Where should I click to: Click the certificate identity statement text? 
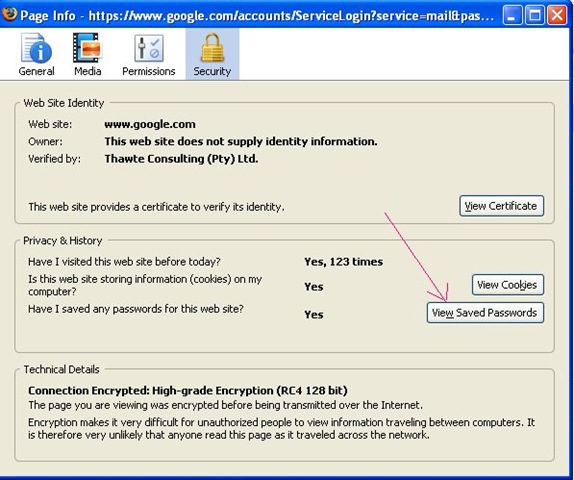156,207
